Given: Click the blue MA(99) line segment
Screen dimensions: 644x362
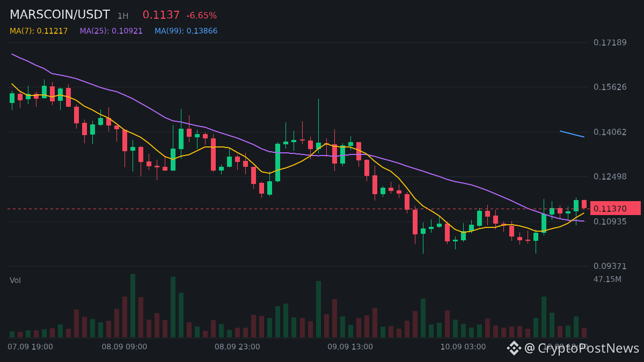Looking at the screenshot, I should tap(572, 134).
